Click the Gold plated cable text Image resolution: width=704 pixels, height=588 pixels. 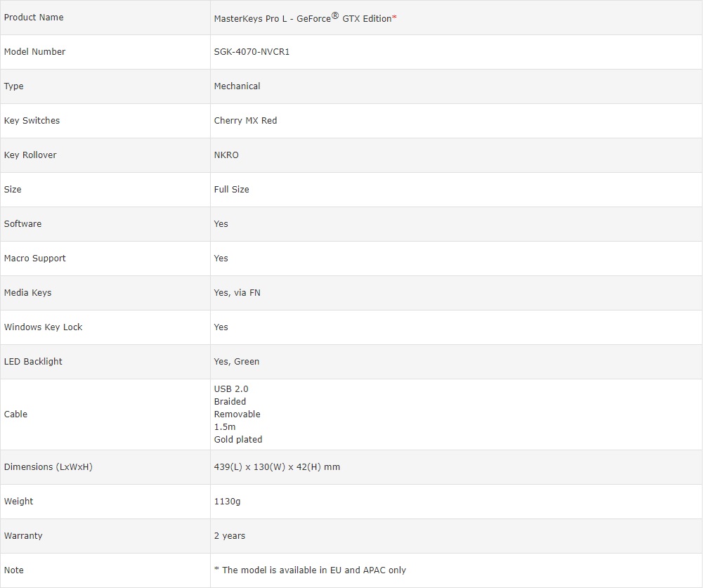tap(238, 440)
